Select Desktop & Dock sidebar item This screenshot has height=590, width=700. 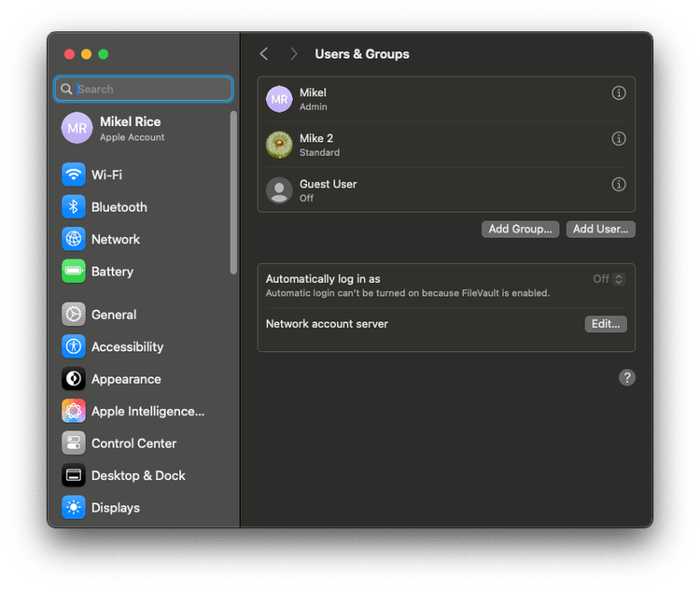138,475
